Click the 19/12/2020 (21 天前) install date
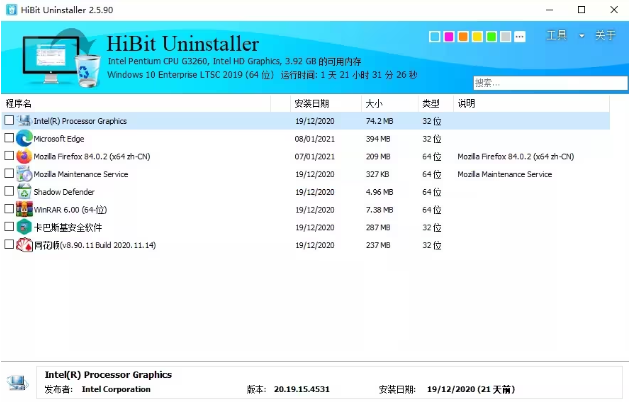 (471, 390)
